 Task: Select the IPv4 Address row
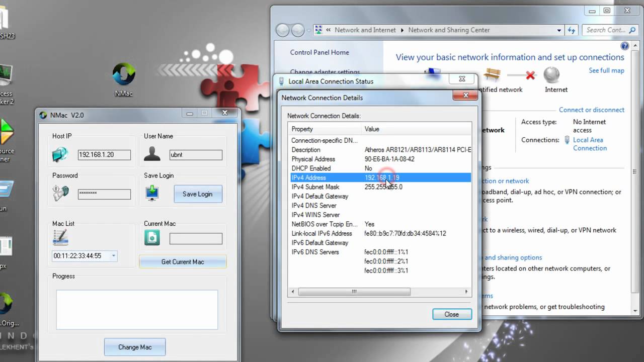(x=380, y=177)
